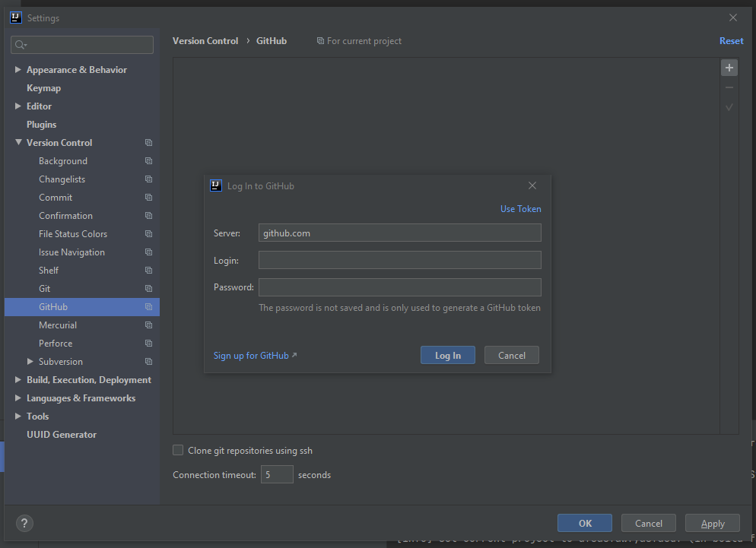The image size is (756, 548).
Task: Click project-level icon next to Version Control
Action: pos(148,143)
